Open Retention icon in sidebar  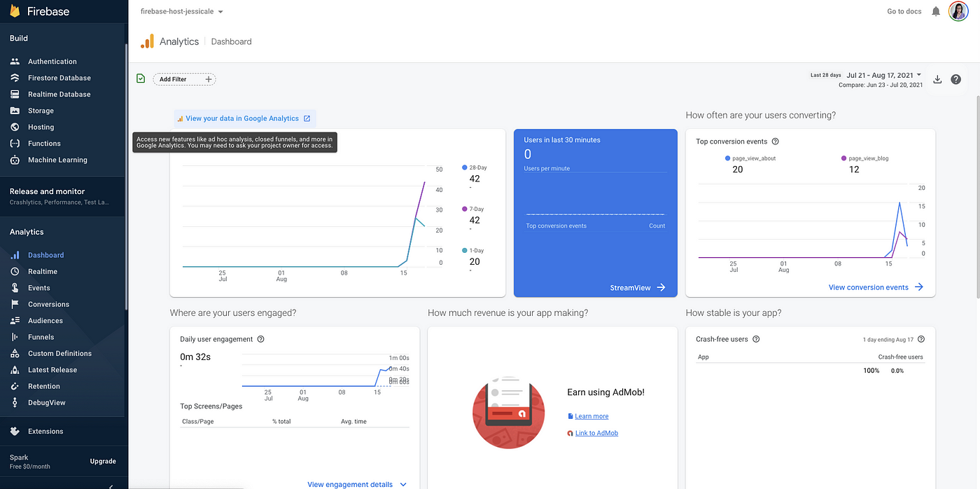point(15,386)
